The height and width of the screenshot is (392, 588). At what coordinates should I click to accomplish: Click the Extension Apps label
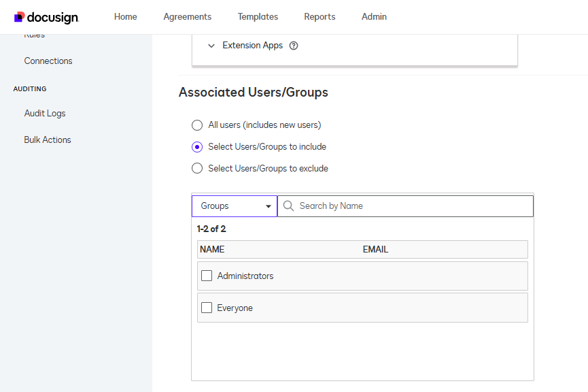pyautogui.click(x=253, y=46)
